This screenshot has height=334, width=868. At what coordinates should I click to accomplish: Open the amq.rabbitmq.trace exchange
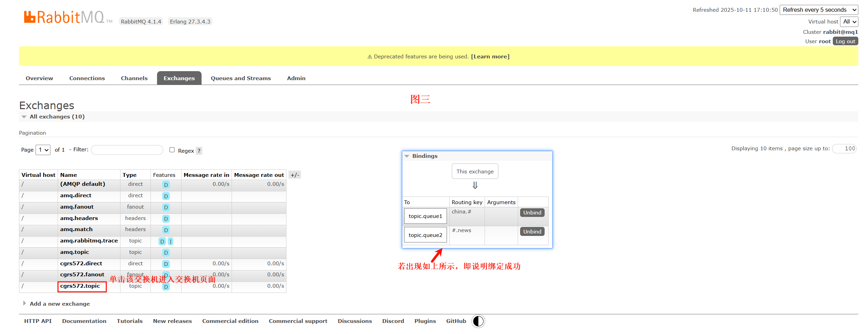coord(89,241)
